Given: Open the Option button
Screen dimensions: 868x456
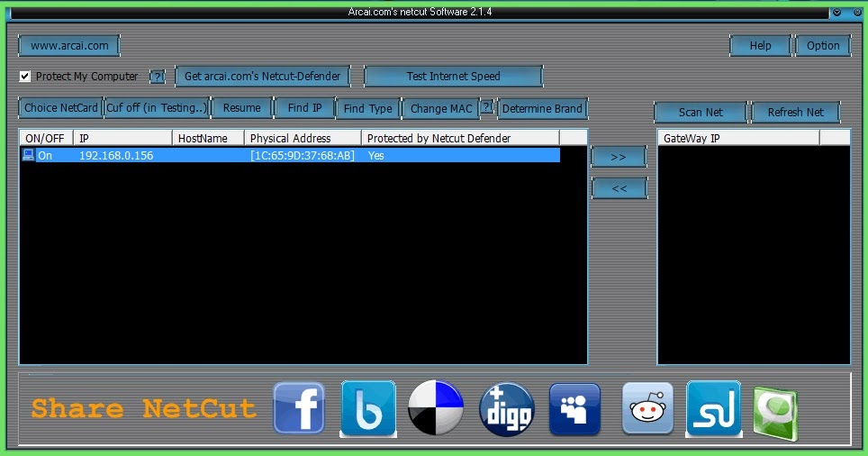Looking at the screenshot, I should tap(823, 45).
